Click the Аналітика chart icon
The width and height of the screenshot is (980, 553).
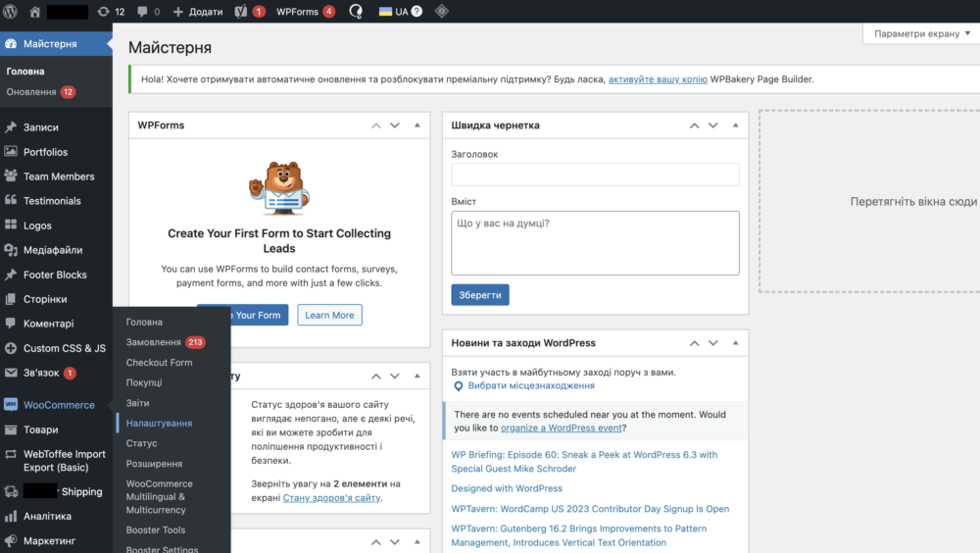[x=11, y=516]
